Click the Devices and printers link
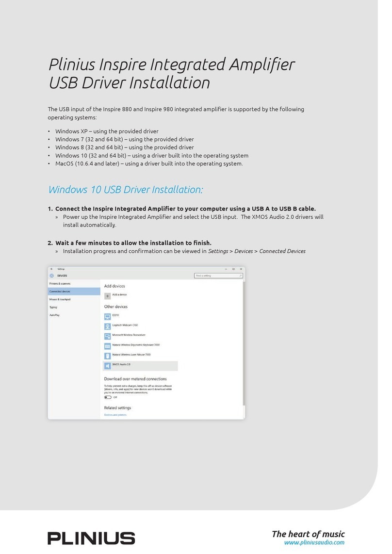392x554 pixels. (x=115, y=415)
